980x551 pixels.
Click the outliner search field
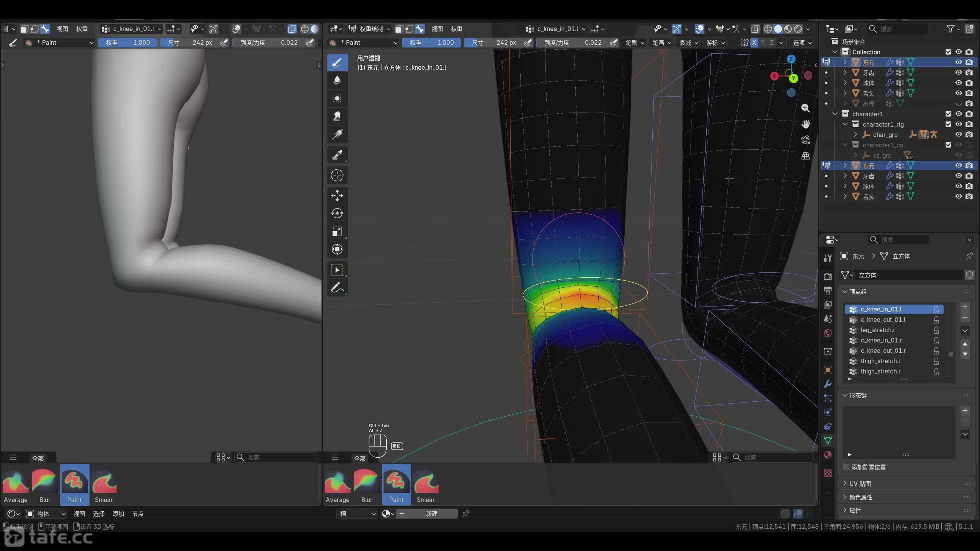click(898, 29)
